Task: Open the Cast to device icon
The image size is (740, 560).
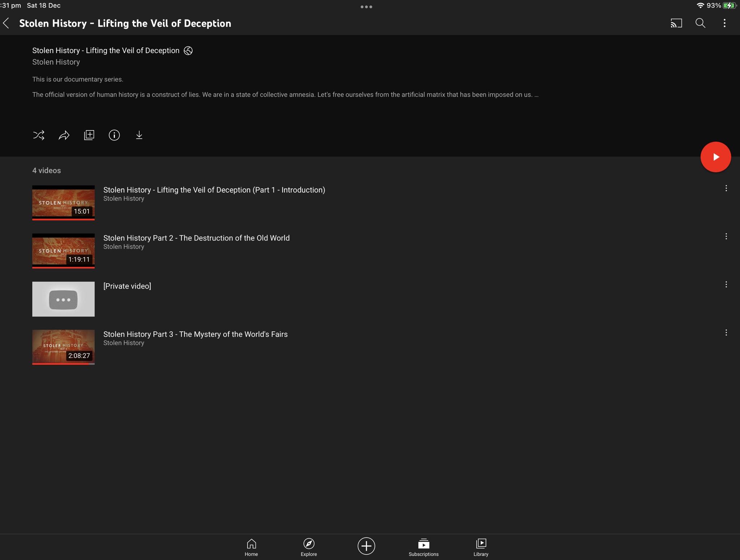Action: [676, 23]
